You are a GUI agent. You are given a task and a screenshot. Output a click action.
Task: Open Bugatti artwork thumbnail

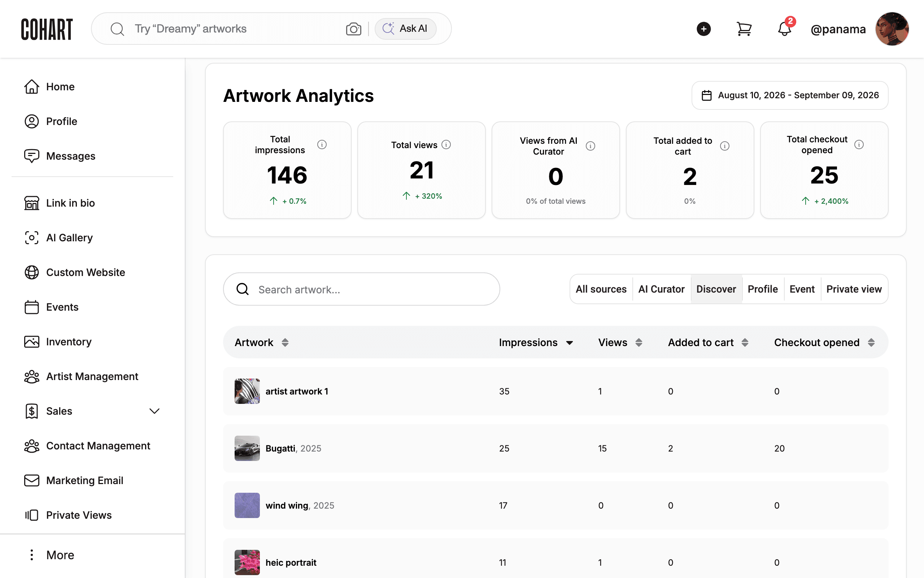tap(247, 448)
